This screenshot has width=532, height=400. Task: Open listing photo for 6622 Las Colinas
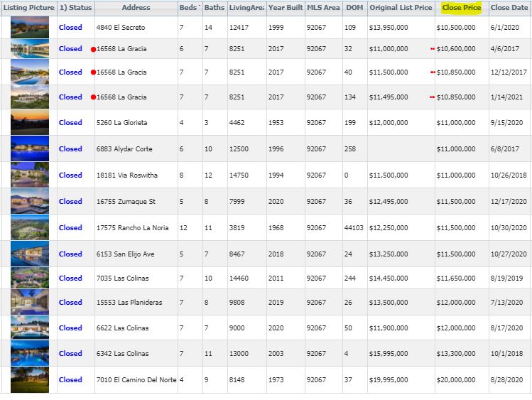click(30, 328)
